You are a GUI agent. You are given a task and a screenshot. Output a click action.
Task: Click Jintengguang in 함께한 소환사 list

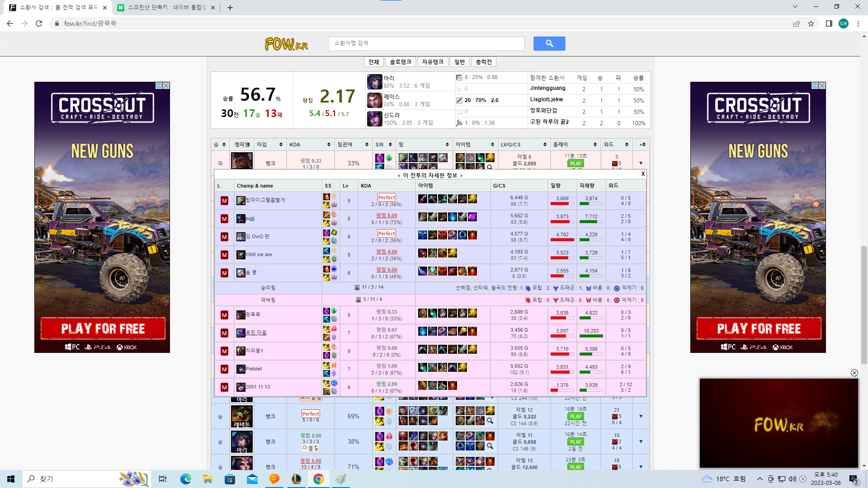tap(547, 88)
